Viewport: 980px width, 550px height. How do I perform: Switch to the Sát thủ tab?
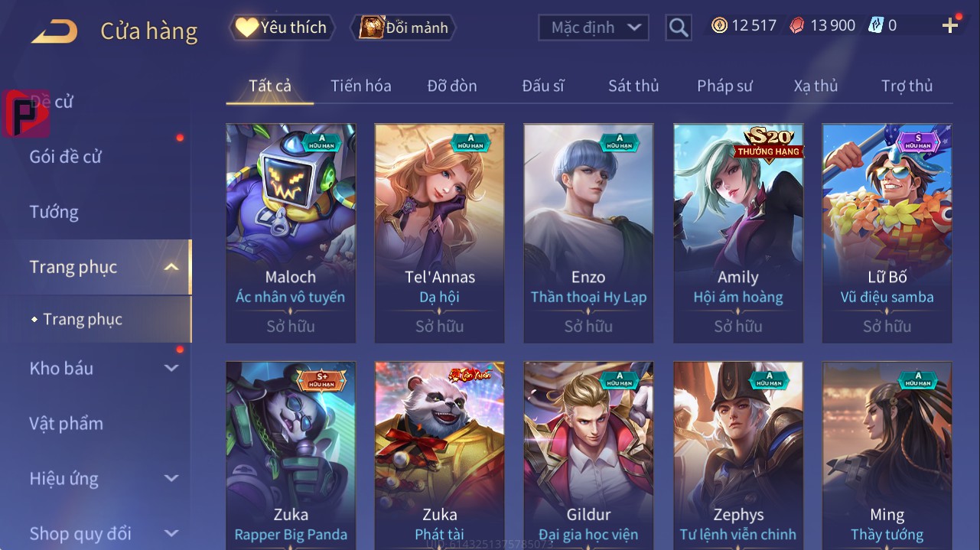(x=633, y=86)
